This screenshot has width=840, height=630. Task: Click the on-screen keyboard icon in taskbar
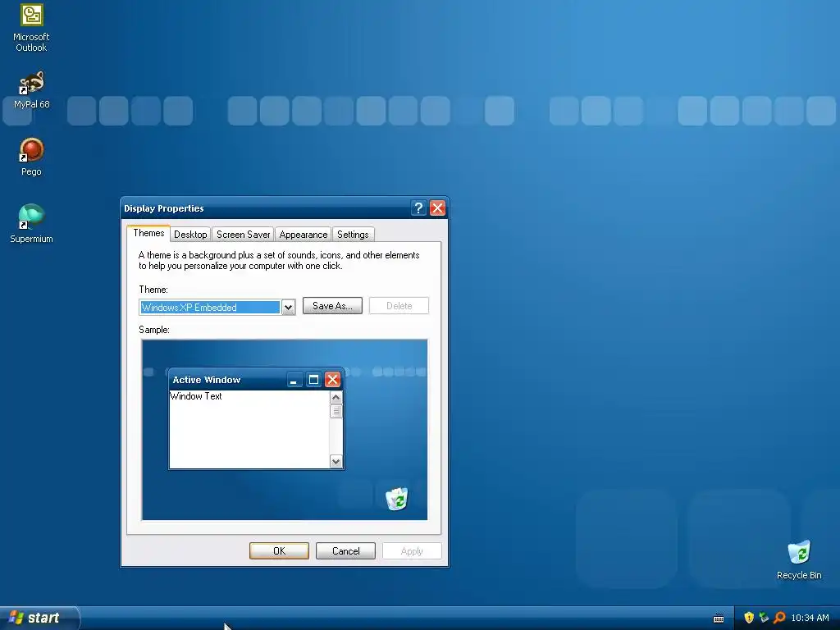pyautogui.click(x=719, y=619)
